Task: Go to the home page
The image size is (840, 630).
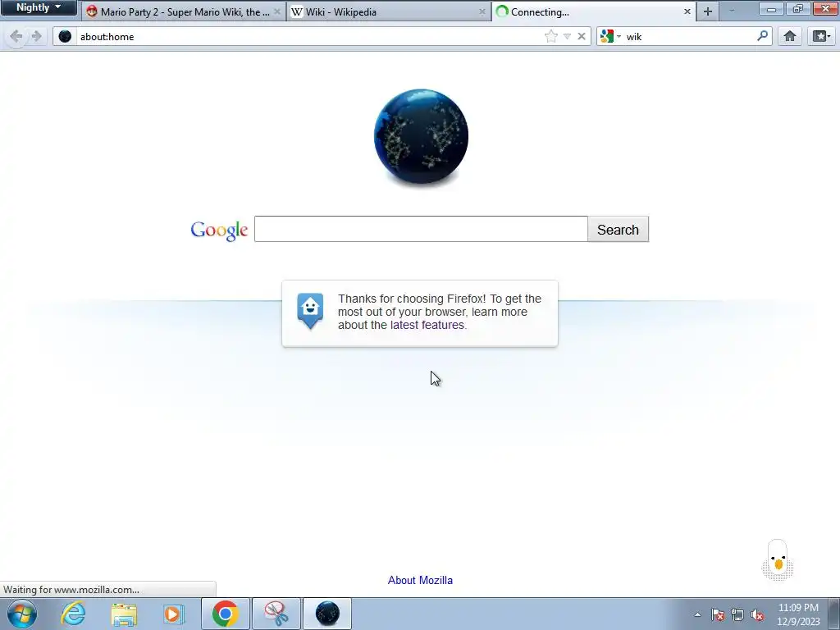Action: click(790, 36)
